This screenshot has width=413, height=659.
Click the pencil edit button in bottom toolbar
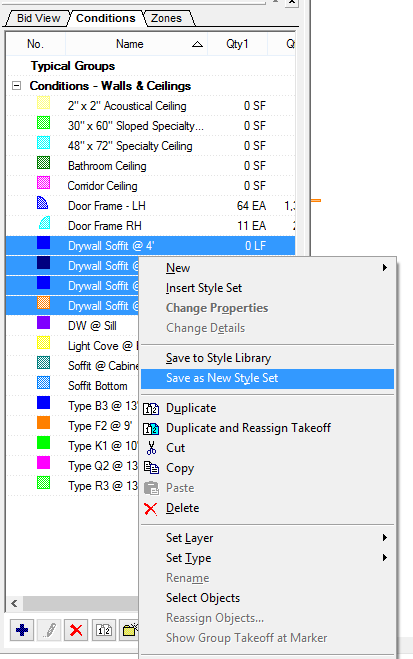pos(49,630)
